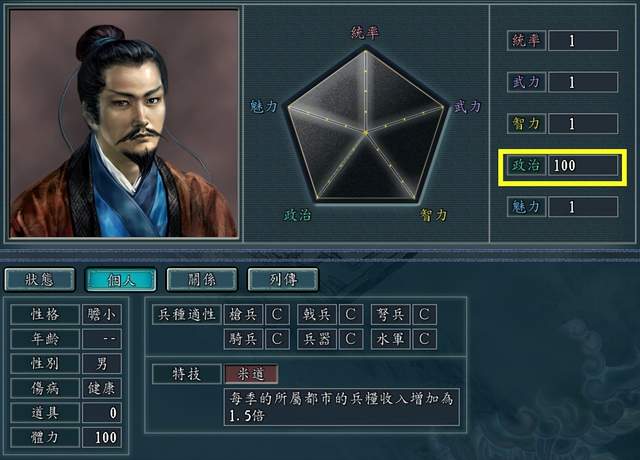Open the 關係 tab
Image resolution: width=640 pixels, height=460 pixels.
[x=202, y=280]
